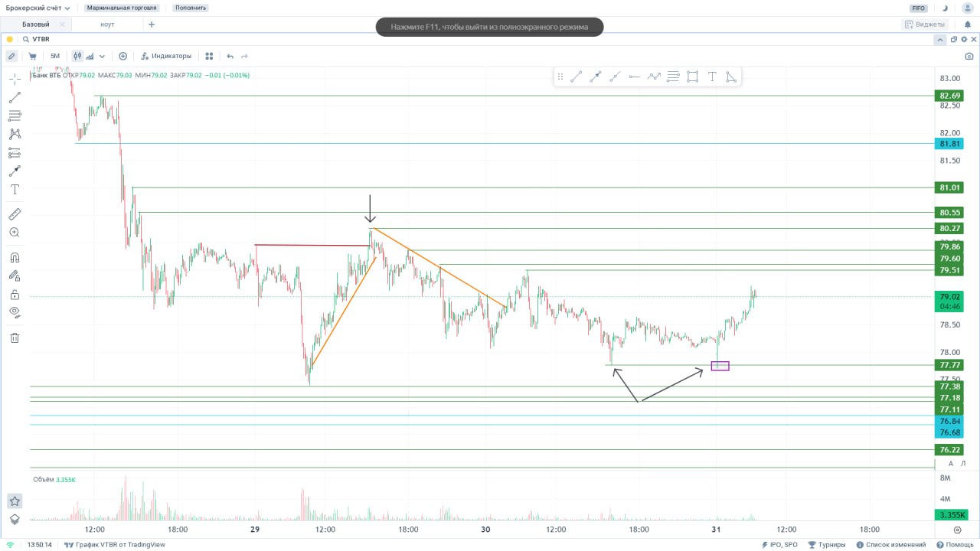
Task: Open the Индикаторы menu
Action: (166, 56)
